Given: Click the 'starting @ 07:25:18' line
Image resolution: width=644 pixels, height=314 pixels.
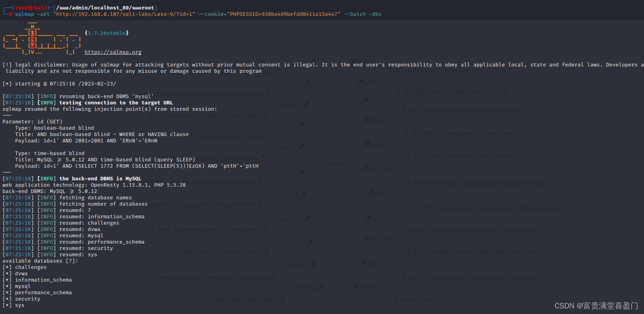Looking at the screenshot, I should tap(59, 84).
